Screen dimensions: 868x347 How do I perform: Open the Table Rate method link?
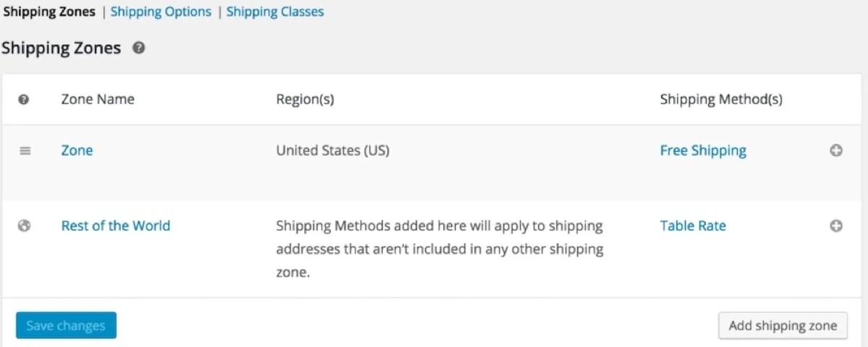[693, 226]
